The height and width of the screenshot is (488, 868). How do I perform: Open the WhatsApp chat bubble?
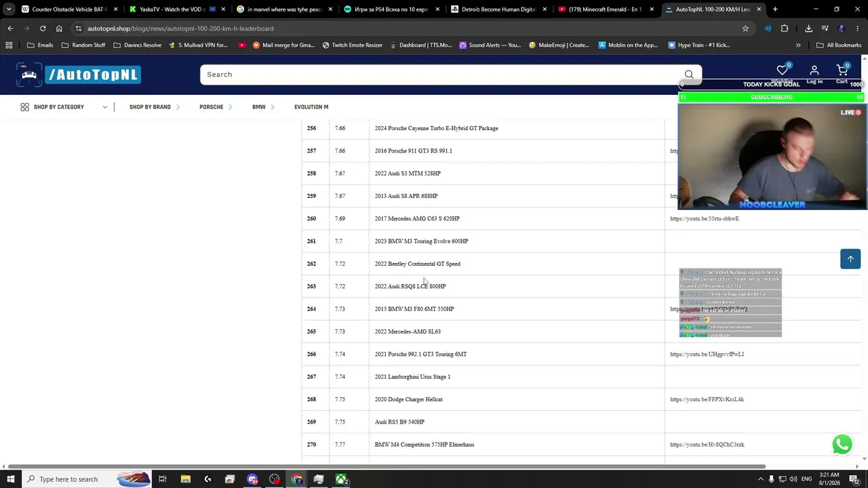[x=842, y=445]
